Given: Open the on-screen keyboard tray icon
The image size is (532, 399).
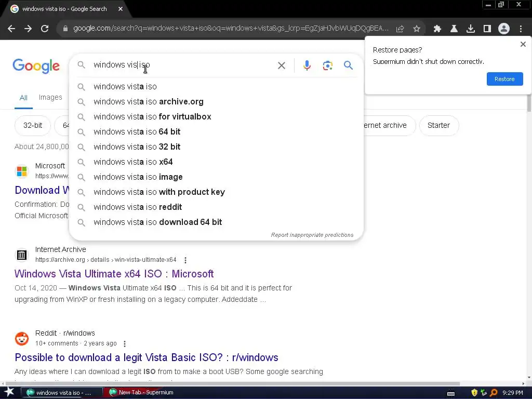Looking at the screenshot, I should [451, 394].
